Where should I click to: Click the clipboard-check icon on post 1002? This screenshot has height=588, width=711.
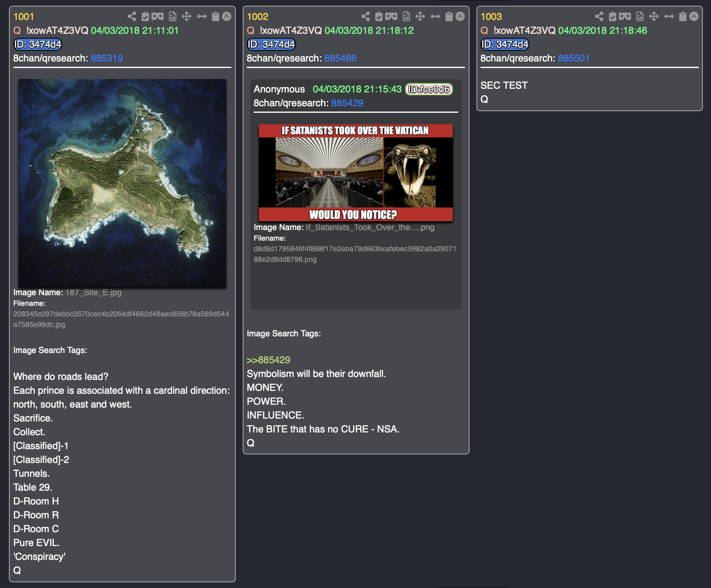tap(379, 16)
